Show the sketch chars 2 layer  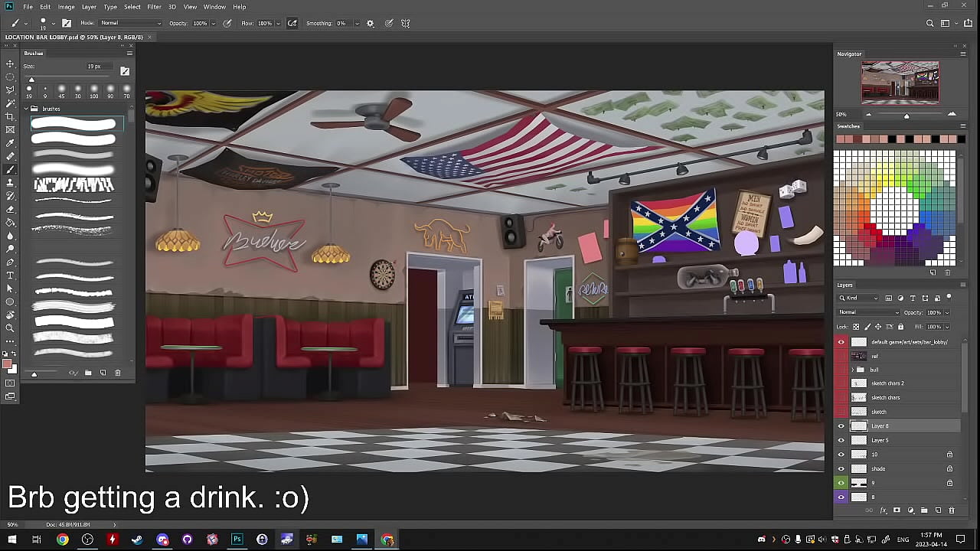[x=841, y=383]
